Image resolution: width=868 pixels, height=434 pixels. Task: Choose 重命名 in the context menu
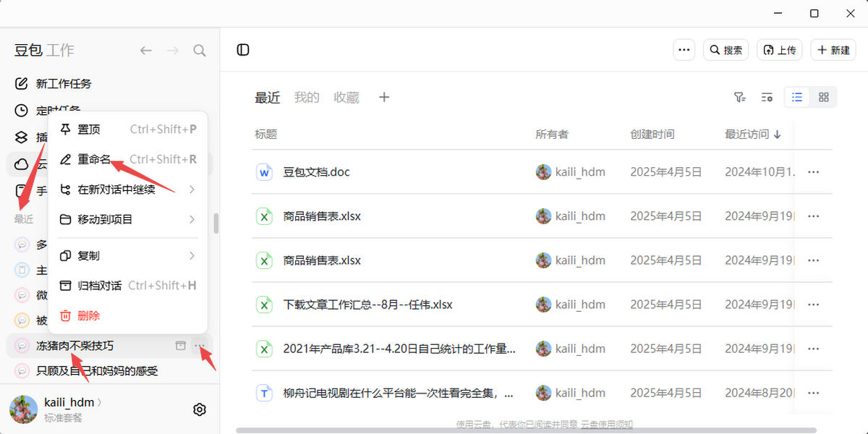[x=127, y=159]
